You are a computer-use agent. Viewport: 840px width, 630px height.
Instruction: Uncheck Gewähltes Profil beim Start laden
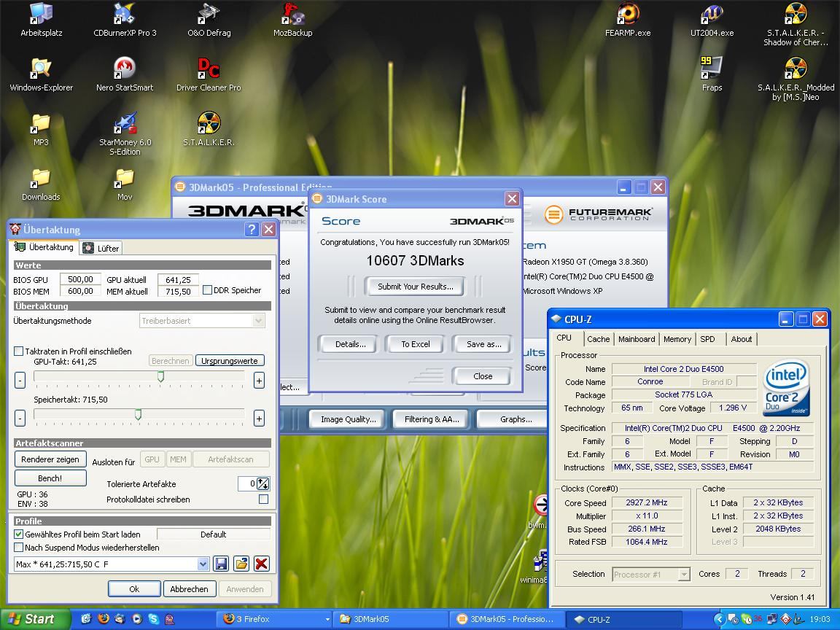(18, 534)
